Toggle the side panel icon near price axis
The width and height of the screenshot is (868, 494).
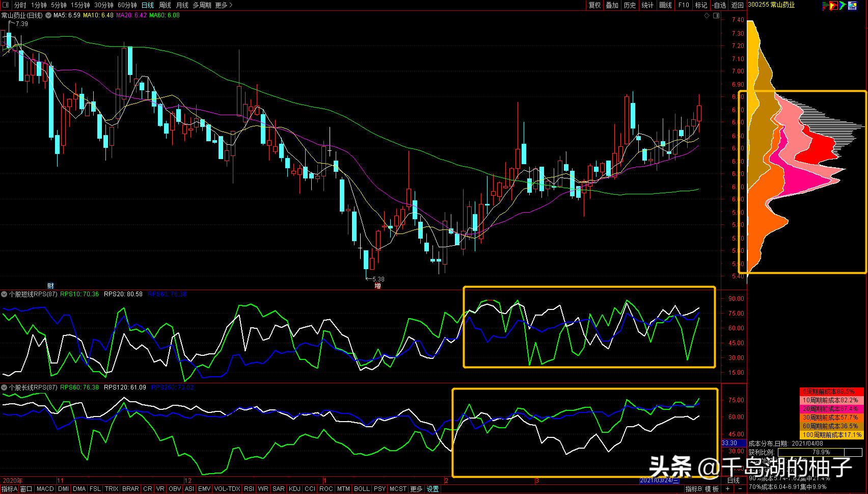click(x=716, y=16)
